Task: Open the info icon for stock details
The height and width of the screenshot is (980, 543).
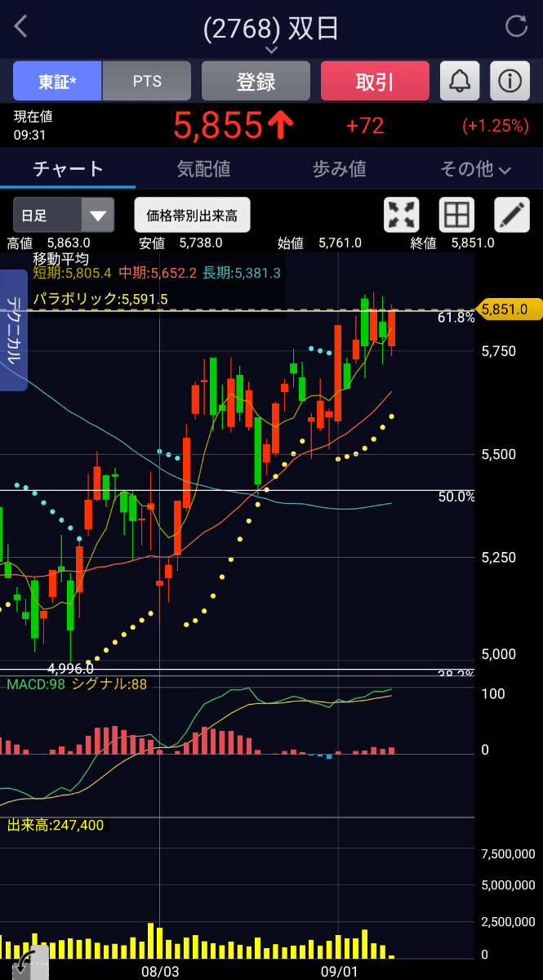Action: click(x=510, y=81)
